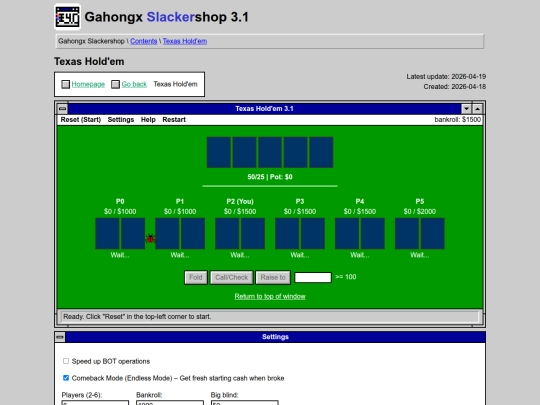Click the Gahongx Slackershop logo icon
Screen dimensions: 540x405
tap(68, 17)
